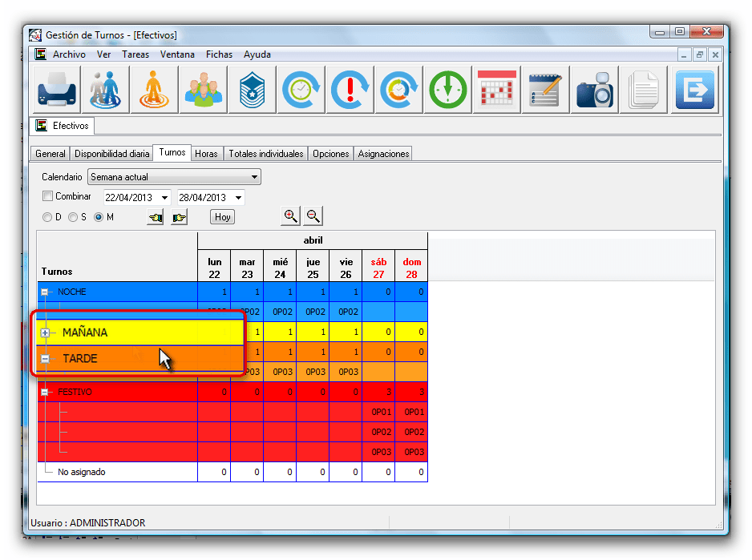Click FESTIVO 0P01 cell under sáb 27
Image resolution: width=752 pixels, height=560 pixels.
tap(378, 412)
